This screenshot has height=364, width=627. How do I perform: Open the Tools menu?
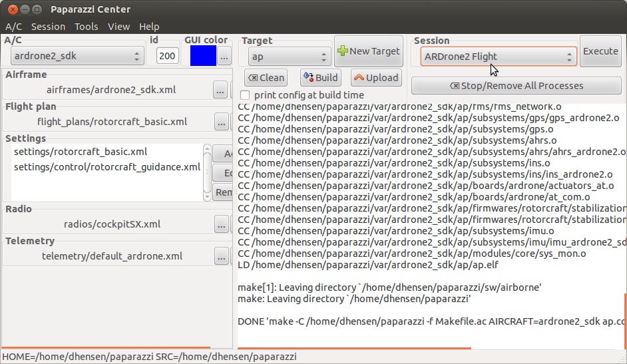coord(86,27)
